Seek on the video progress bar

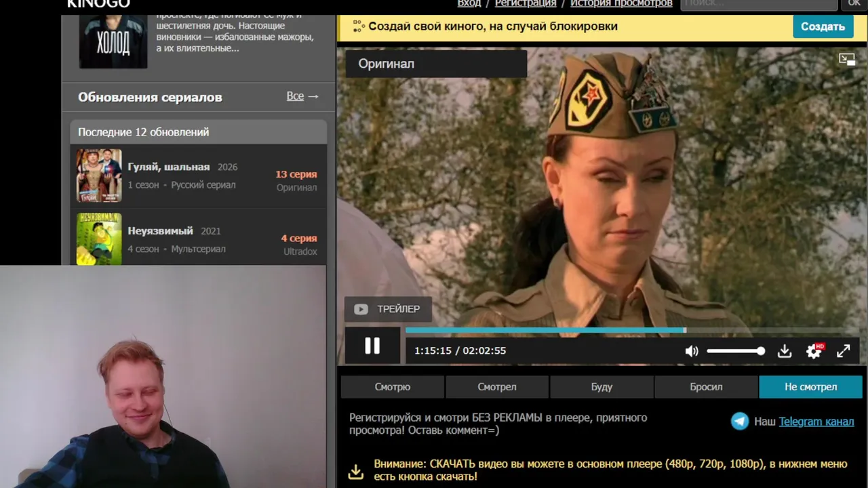tap(632, 330)
